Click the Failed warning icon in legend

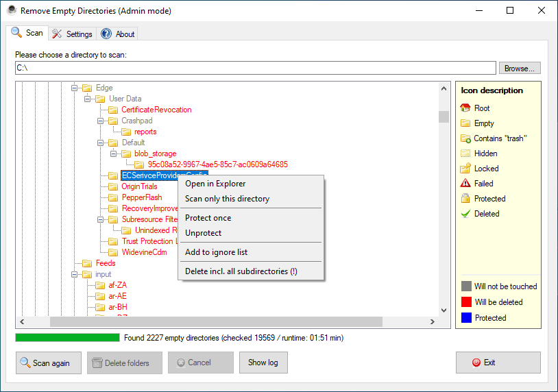tap(465, 183)
